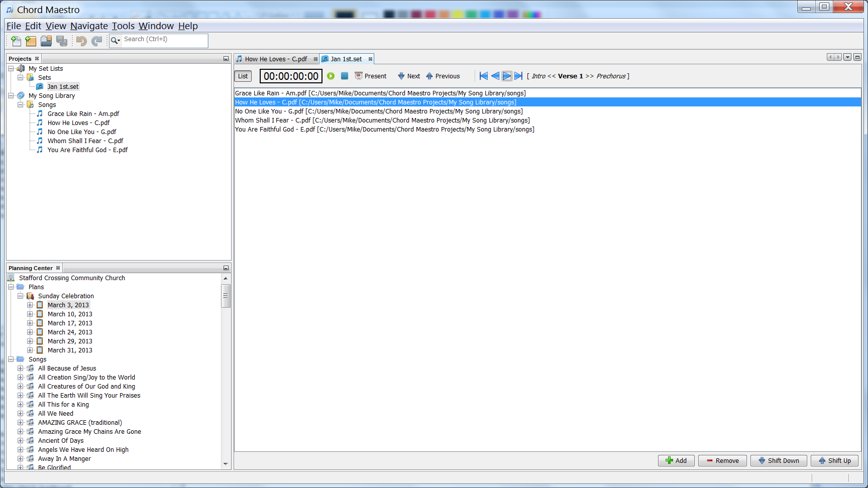
Task: Click the New File toolbar icon
Action: (16, 41)
